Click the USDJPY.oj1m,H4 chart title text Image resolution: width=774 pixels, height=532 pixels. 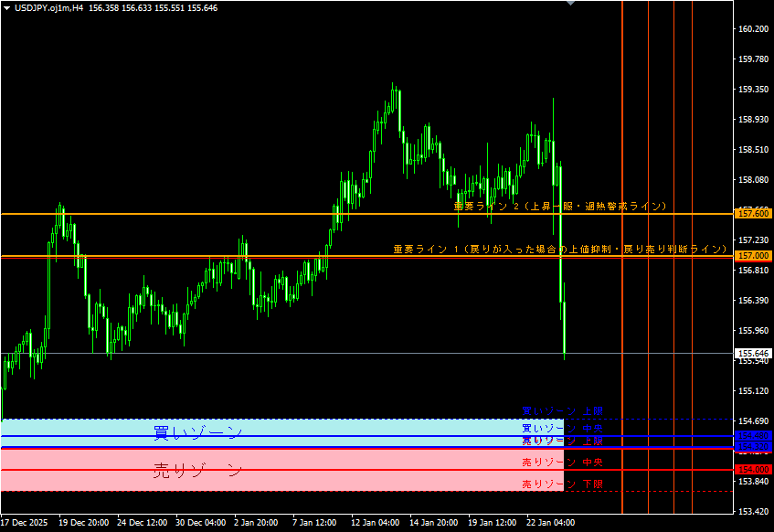[49, 7]
